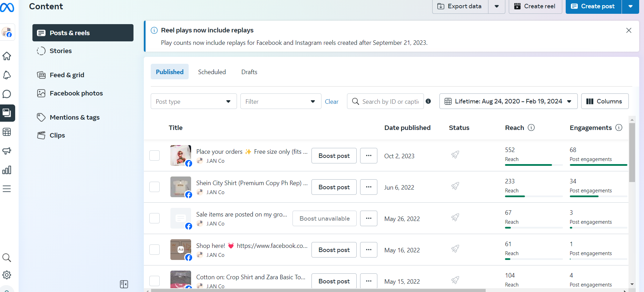Click the horizontal scrollbar of posts table
Screen dimensions: 644x292
318,290
